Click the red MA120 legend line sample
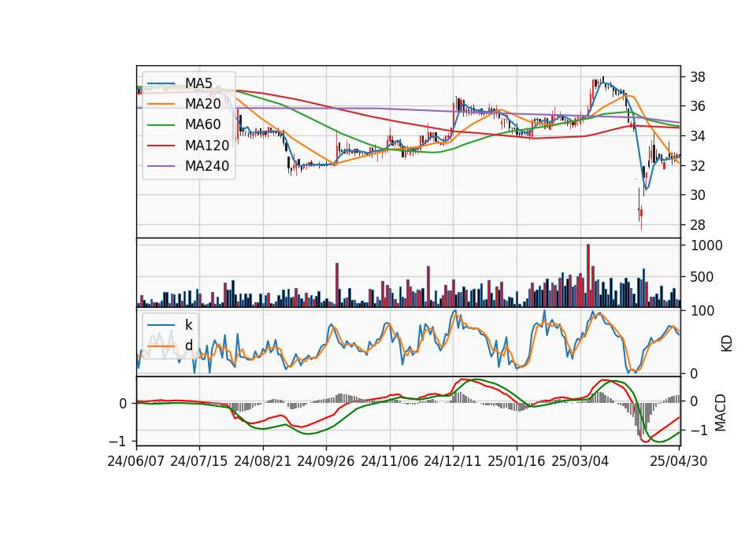Viewport: 756px width, 543px height. (161, 146)
